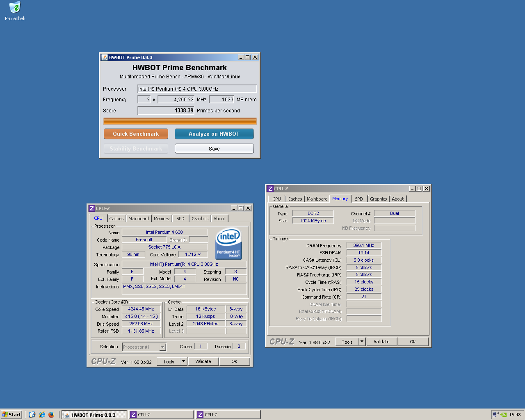Open About tab in right CPU-Z window

click(398, 199)
